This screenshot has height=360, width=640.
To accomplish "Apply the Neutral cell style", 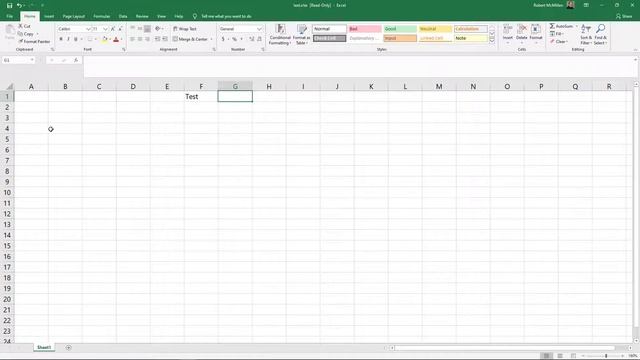I will pyautogui.click(x=435, y=29).
